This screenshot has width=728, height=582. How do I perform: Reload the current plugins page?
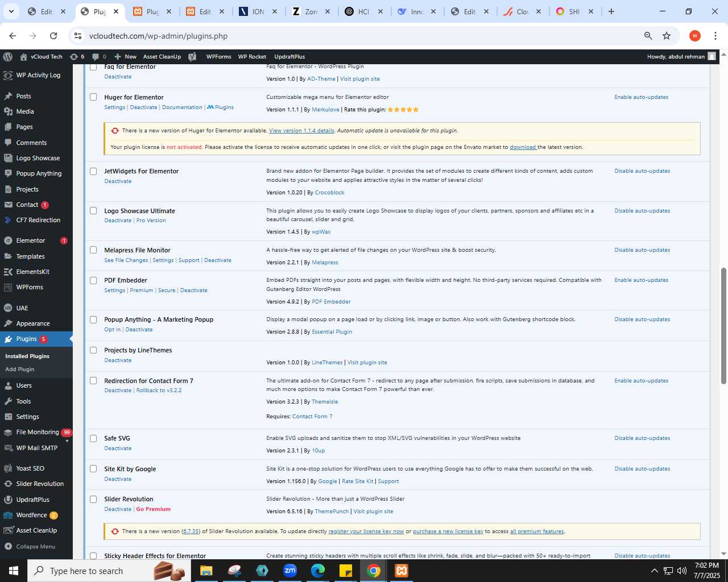(x=53, y=36)
